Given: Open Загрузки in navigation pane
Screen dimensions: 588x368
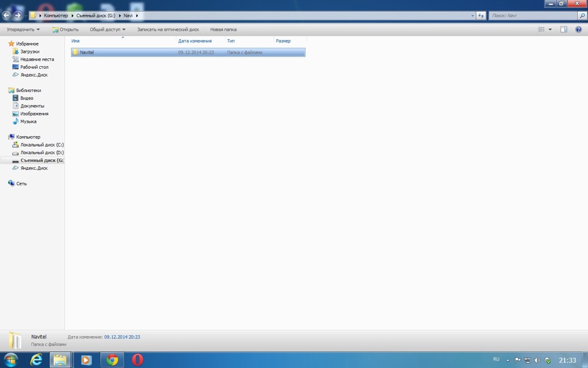Looking at the screenshot, I should [29, 52].
